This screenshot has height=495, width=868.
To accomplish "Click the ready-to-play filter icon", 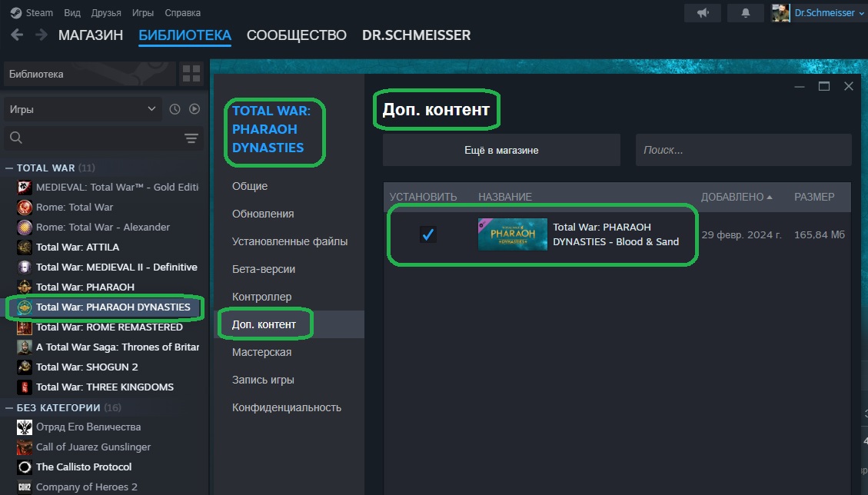I will pyautogui.click(x=195, y=109).
